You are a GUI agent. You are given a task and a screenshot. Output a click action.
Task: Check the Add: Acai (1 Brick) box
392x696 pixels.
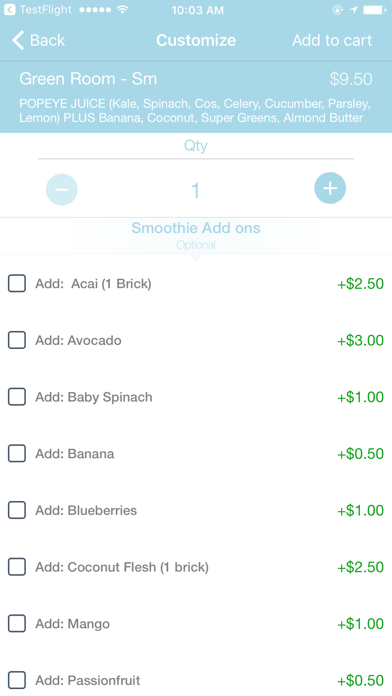click(17, 283)
